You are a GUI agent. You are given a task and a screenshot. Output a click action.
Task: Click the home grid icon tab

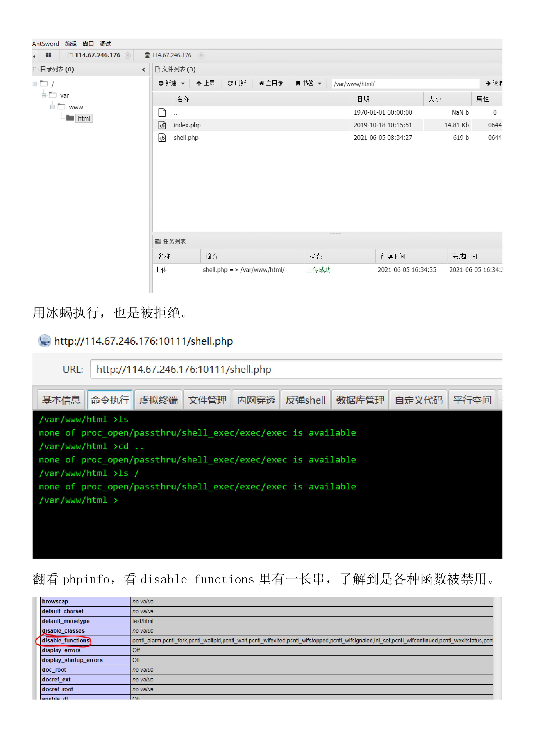pyautogui.click(x=49, y=55)
